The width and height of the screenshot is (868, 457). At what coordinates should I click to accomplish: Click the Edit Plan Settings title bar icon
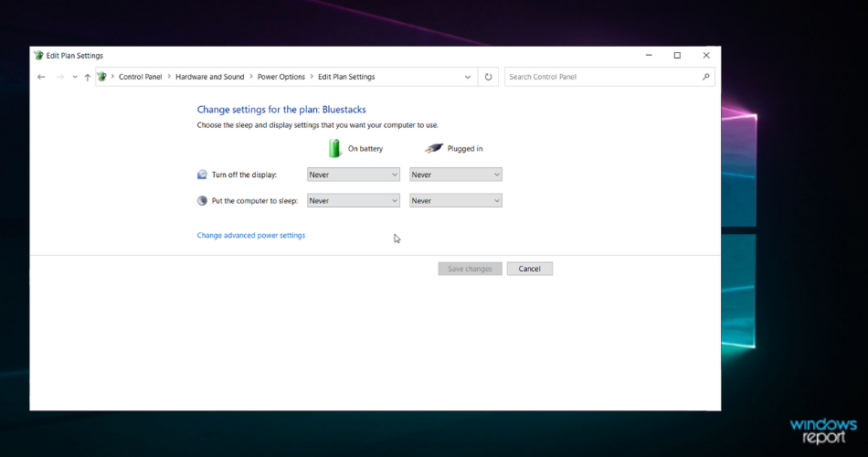tap(38, 56)
